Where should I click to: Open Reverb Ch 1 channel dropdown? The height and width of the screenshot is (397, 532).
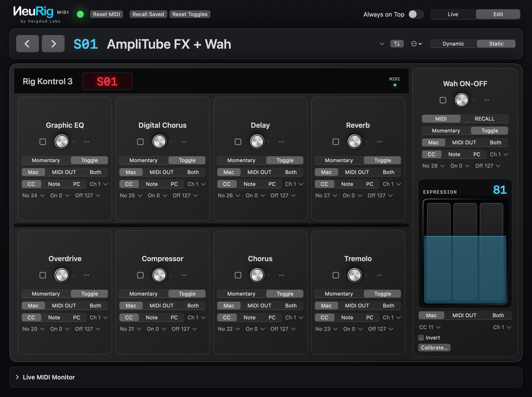[392, 184]
